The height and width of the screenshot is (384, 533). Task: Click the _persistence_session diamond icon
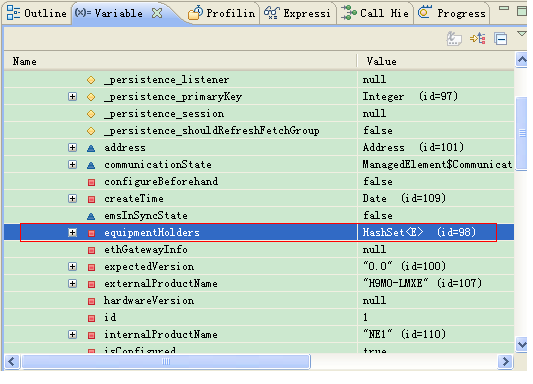(x=91, y=114)
